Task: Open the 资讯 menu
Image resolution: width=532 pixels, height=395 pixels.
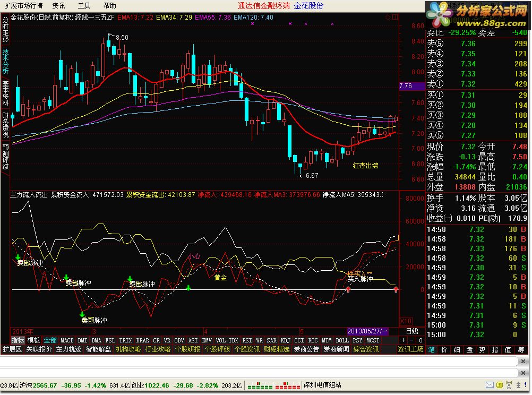Action: (x=58, y=6)
